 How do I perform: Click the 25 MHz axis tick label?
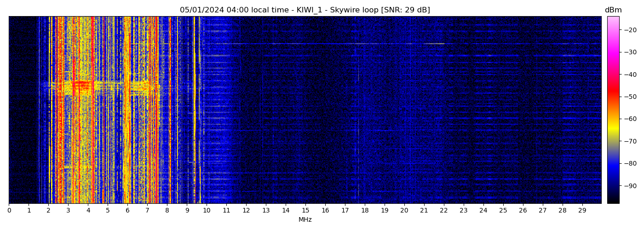[x=503, y=210]
